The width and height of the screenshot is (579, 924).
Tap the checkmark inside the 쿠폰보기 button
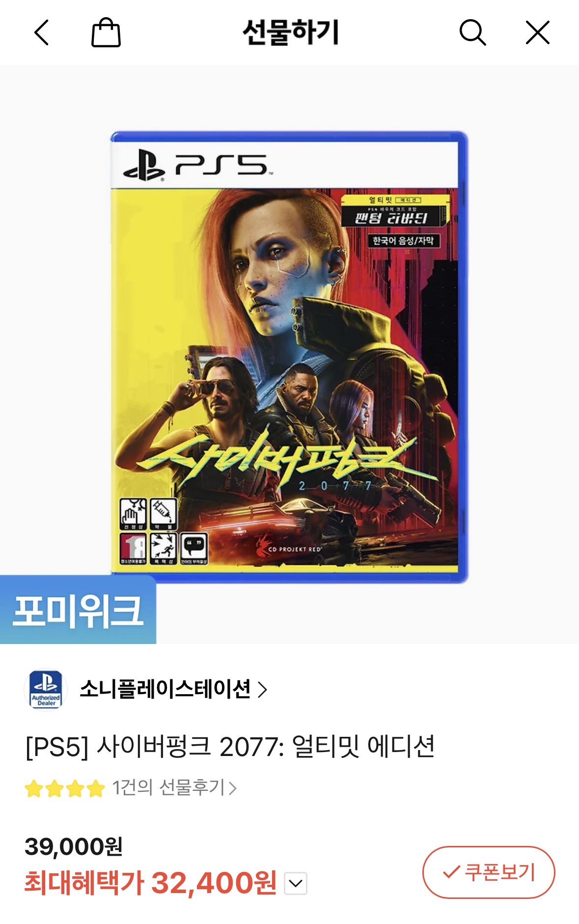click(451, 872)
